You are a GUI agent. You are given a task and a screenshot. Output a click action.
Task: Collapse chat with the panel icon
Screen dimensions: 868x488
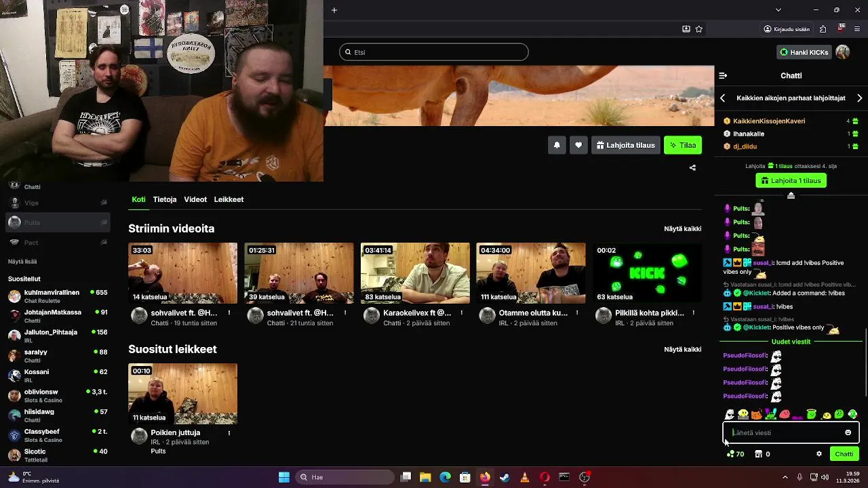click(723, 76)
